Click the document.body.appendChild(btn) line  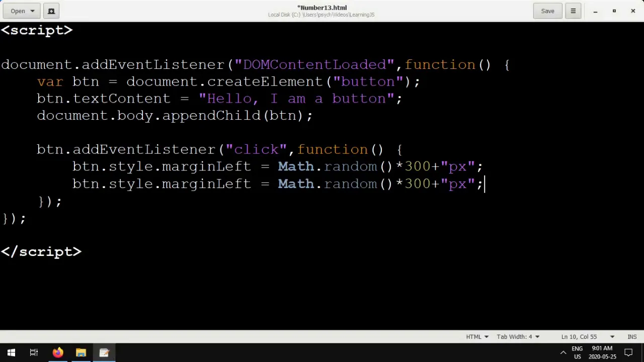coord(175,116)
